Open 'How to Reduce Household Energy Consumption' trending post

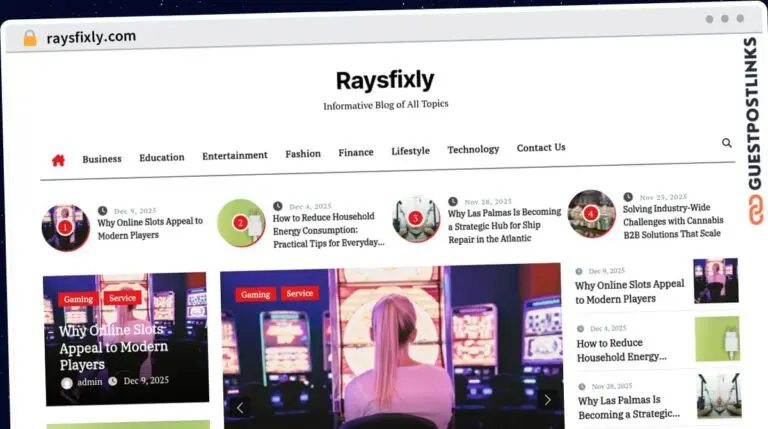click(328, 230)
